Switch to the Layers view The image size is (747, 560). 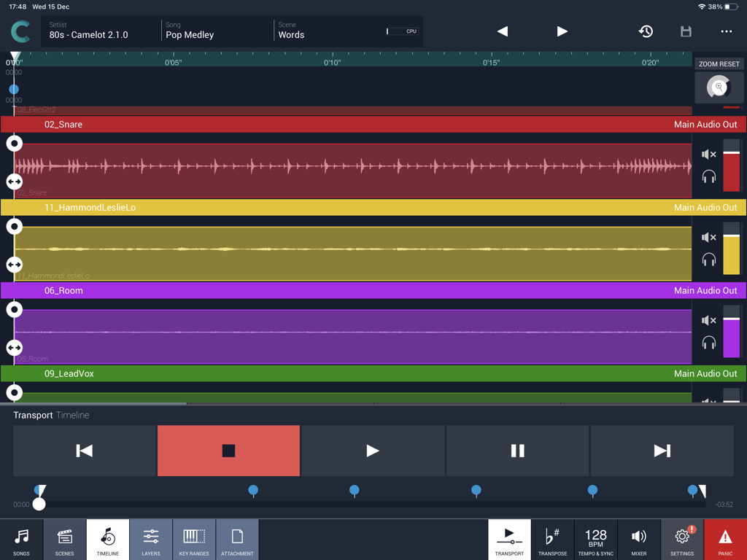150,540
